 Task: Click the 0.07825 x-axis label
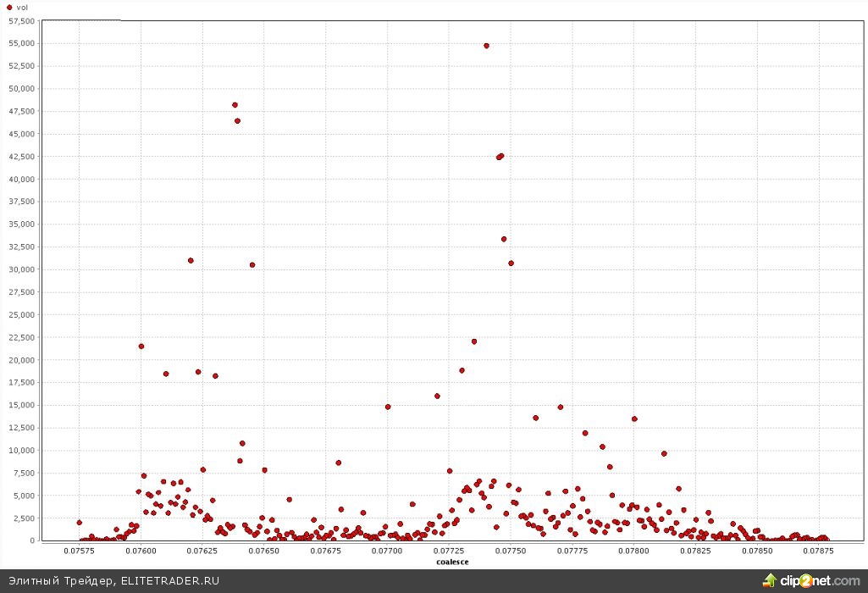tap(695, 551)
